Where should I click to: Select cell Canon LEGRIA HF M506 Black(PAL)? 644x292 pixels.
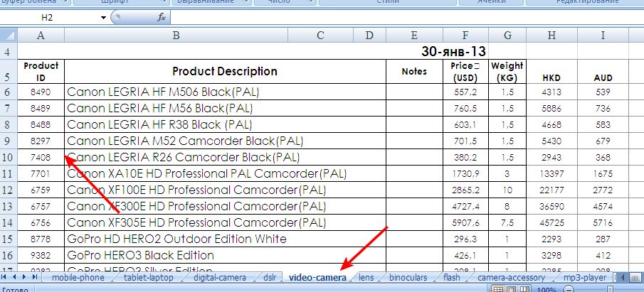click(225, 92)
